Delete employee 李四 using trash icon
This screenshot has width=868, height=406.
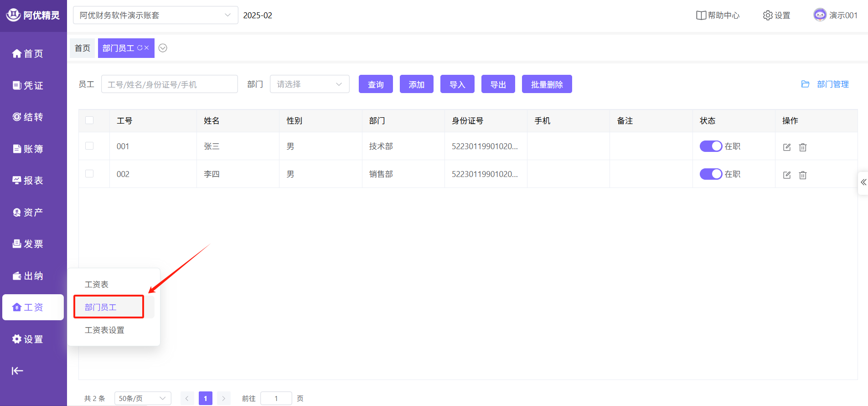pyautogui.click(x=803, y=175)
